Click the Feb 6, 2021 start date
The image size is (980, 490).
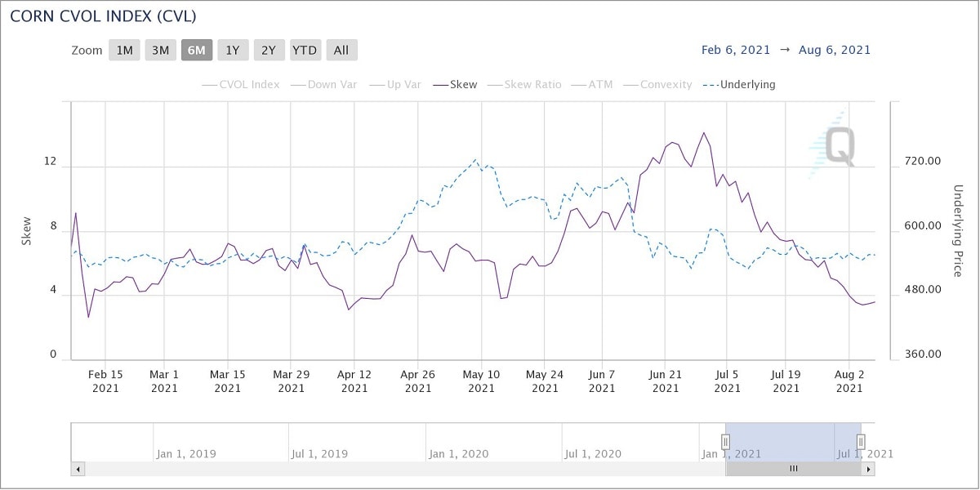click(736, 50)
